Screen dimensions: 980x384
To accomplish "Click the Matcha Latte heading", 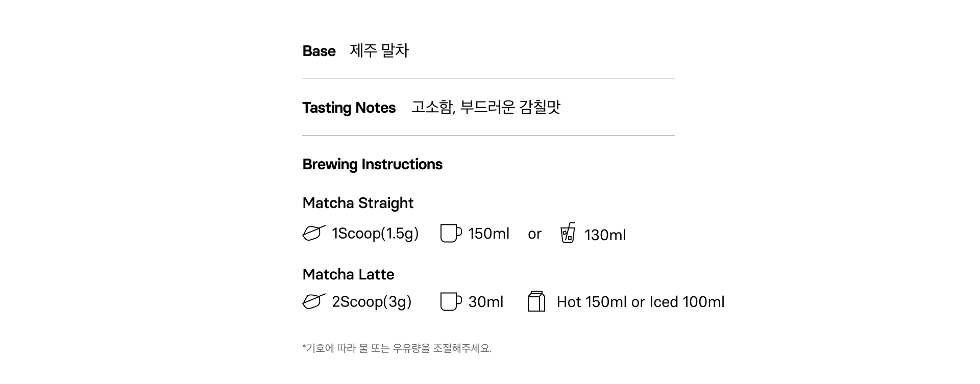I will point(348,274).
